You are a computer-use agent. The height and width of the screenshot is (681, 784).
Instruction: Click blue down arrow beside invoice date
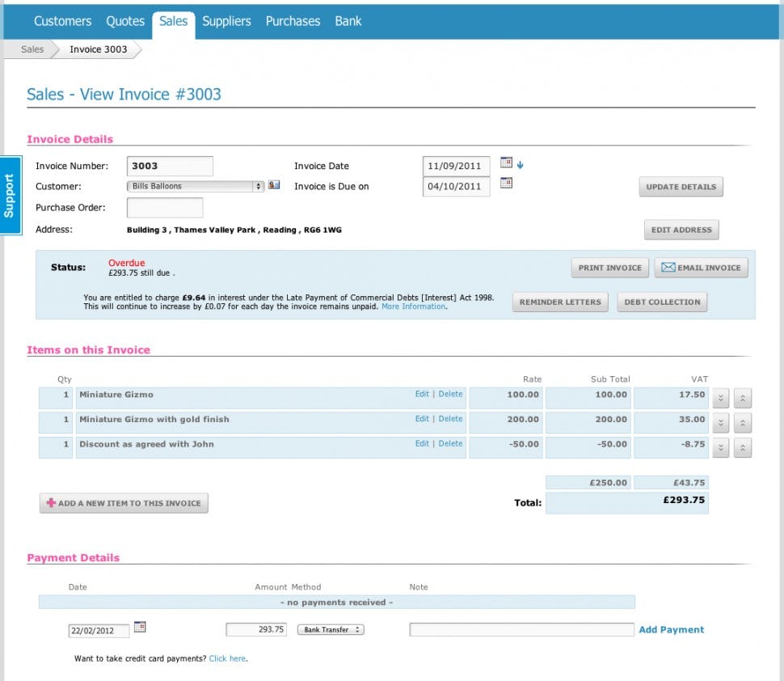click(520, 165)
